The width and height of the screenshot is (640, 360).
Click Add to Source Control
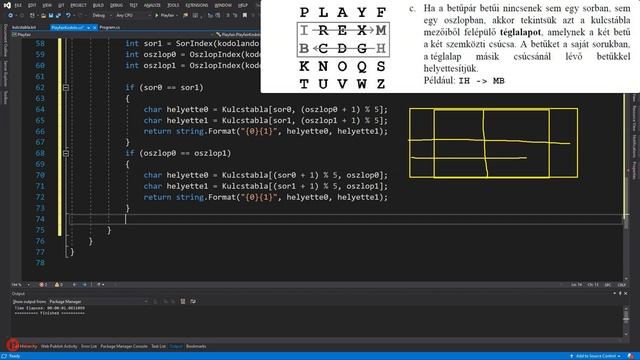(x=596, y=356)
